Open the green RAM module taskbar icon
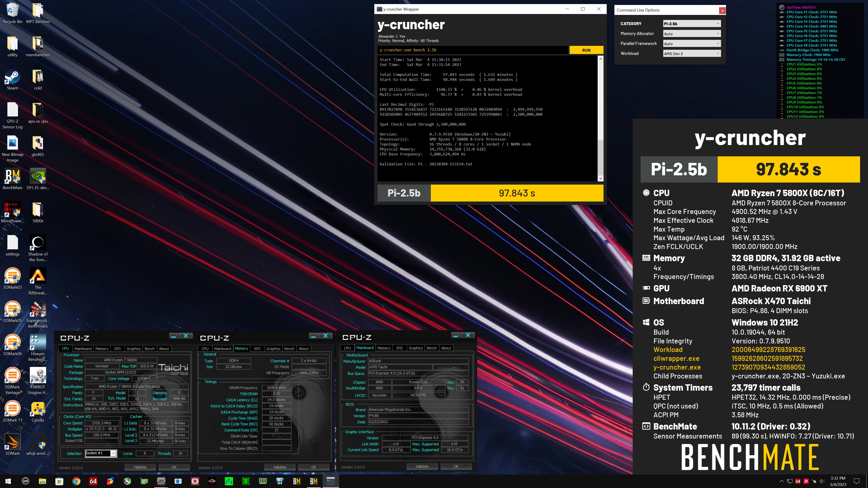This screenshot has height=488, width=868. tap(263, 481)
